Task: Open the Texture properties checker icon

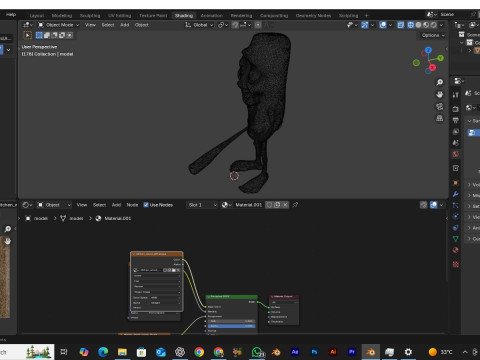Action: [x=456, y=265]
